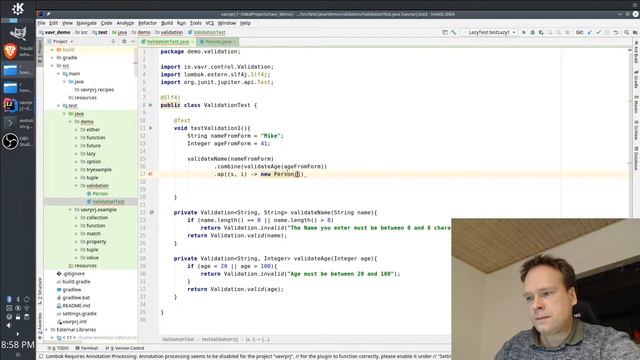640x360 pixels.
Task: Select build.gradle file in tree
Action: [76, 282]
